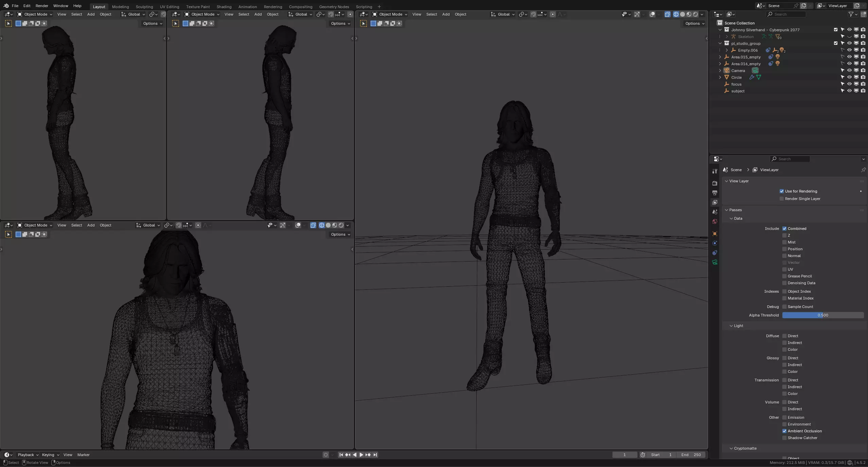This screenshot has width=868, height=467.
Task: Play the animation forward
Action: click(361, 455)
